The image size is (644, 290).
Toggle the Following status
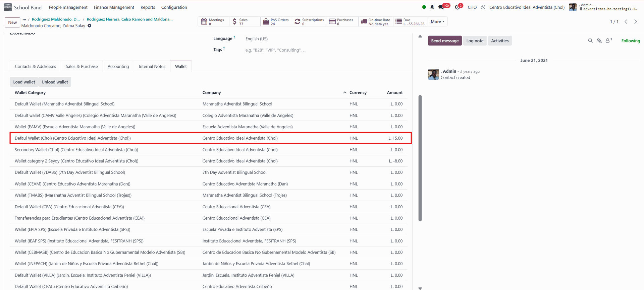point(631,41)
